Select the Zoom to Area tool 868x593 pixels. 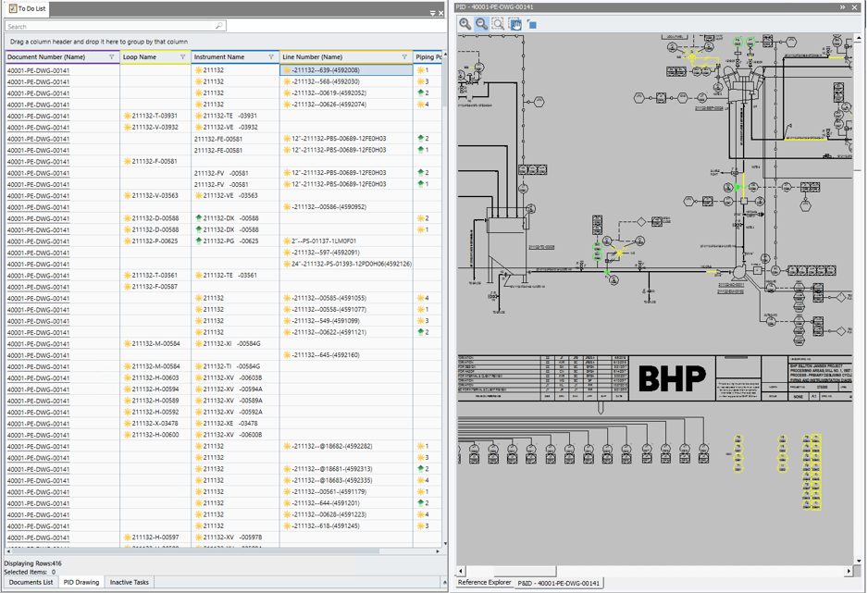pyautogui.click(x=498, y=24)
